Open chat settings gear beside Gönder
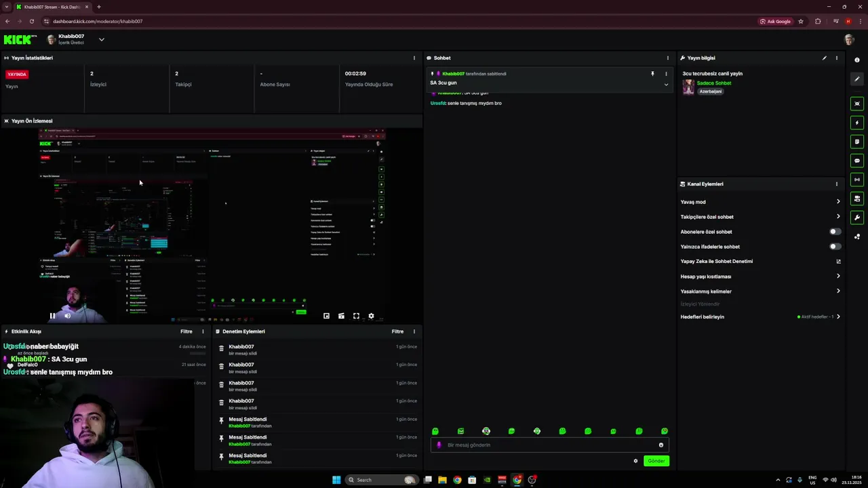 click(635, 461)
